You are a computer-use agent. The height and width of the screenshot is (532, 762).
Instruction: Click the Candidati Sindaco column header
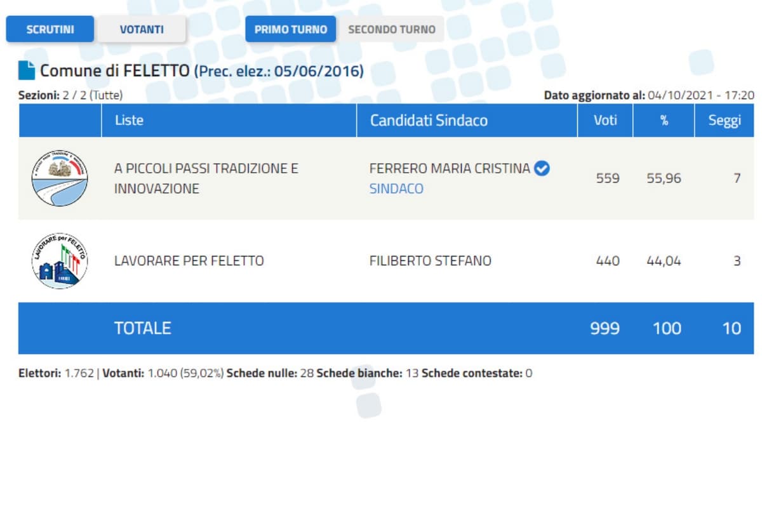pyautogui.click(x=429, y=121)
